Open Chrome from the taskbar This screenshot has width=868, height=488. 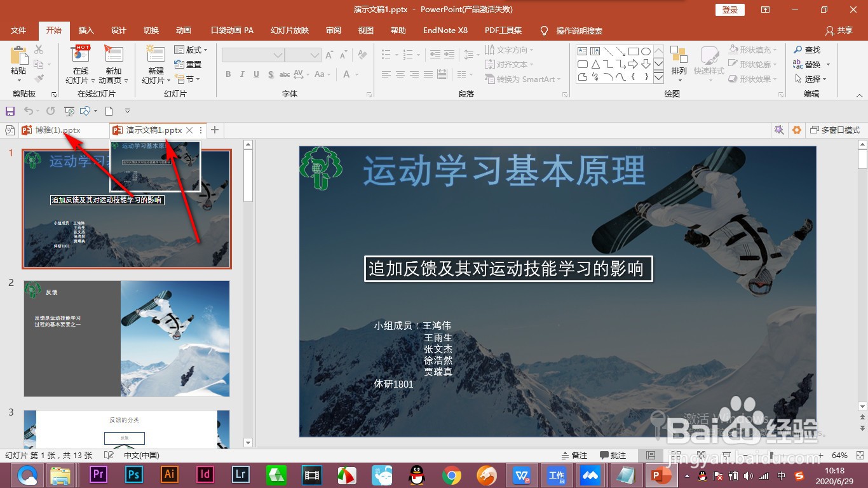452,475
